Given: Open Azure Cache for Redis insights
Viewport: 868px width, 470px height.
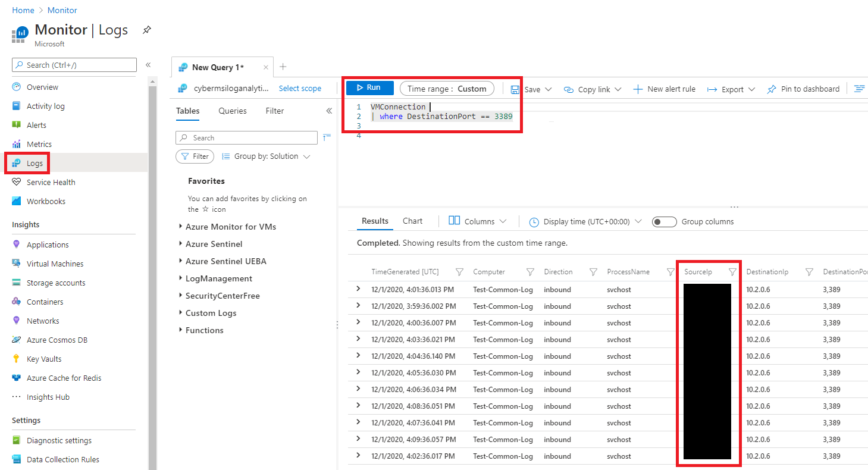Looking at the screenshot, I should [64, 378].
